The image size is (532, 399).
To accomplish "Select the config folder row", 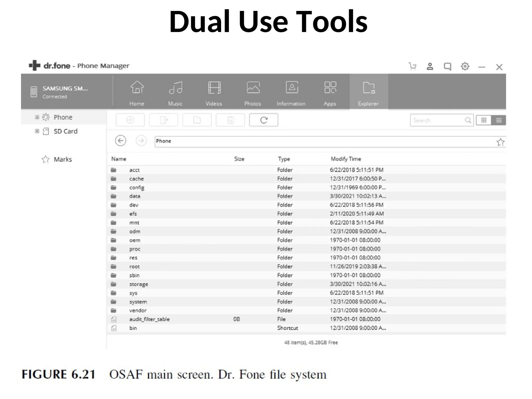I will tap(307, 188).
